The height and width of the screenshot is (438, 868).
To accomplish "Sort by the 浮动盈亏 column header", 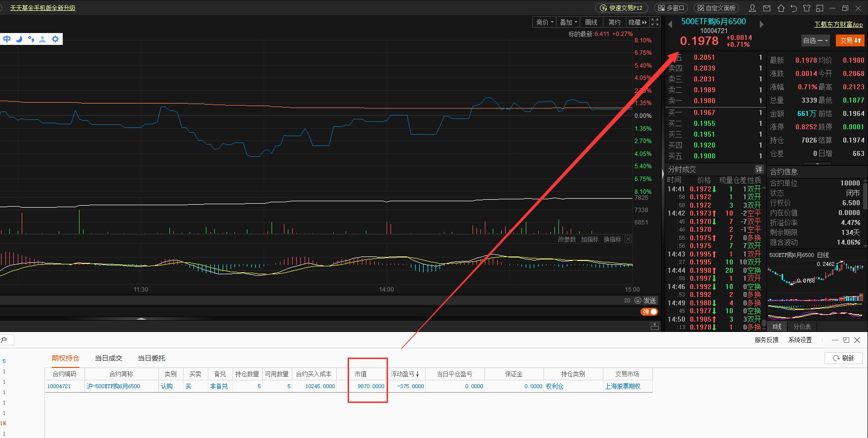I will click(405, 374).
